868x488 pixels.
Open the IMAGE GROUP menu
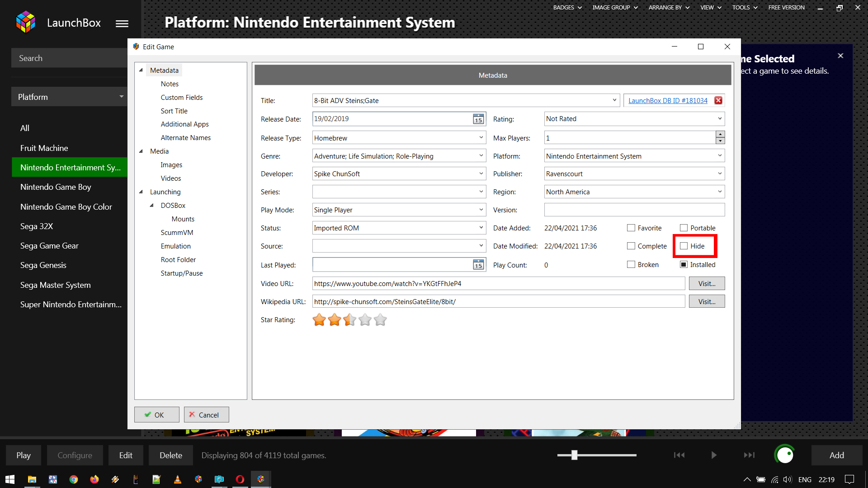coord(615,7)
